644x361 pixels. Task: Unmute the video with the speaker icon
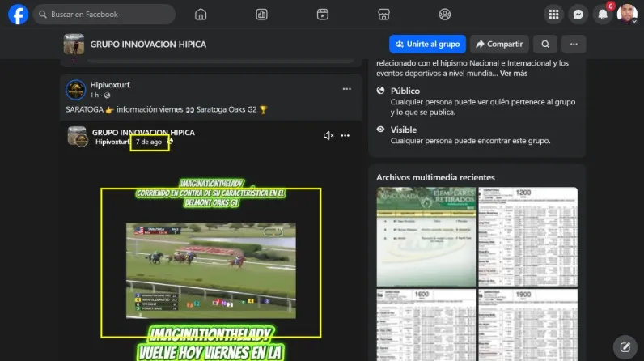[328, 135]
